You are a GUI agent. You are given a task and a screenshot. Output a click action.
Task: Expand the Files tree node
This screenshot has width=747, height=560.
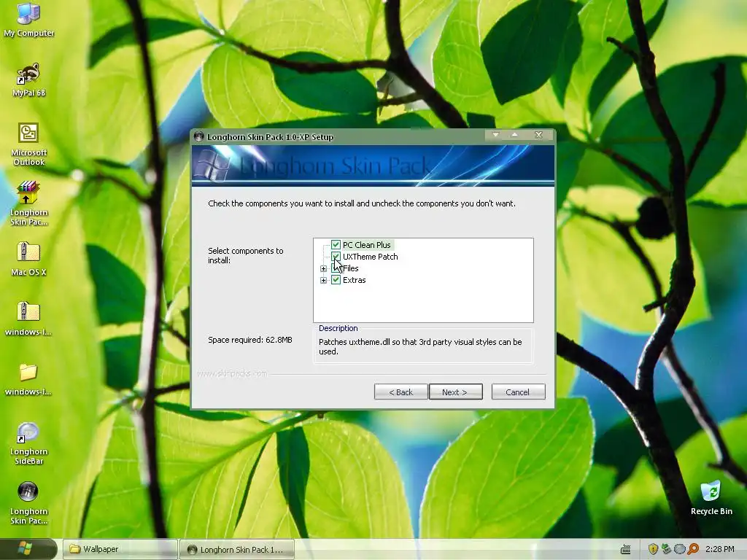click(x=323, y=268)
